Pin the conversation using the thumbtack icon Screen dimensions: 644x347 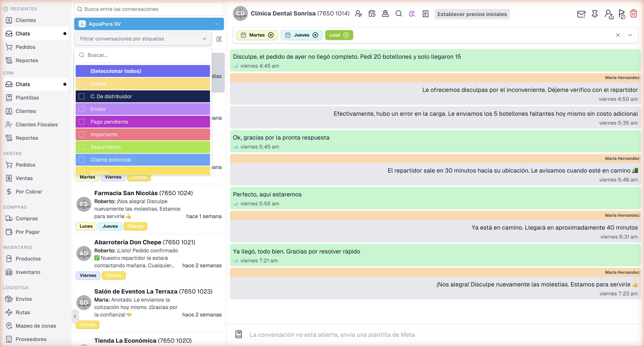[594, 14]
